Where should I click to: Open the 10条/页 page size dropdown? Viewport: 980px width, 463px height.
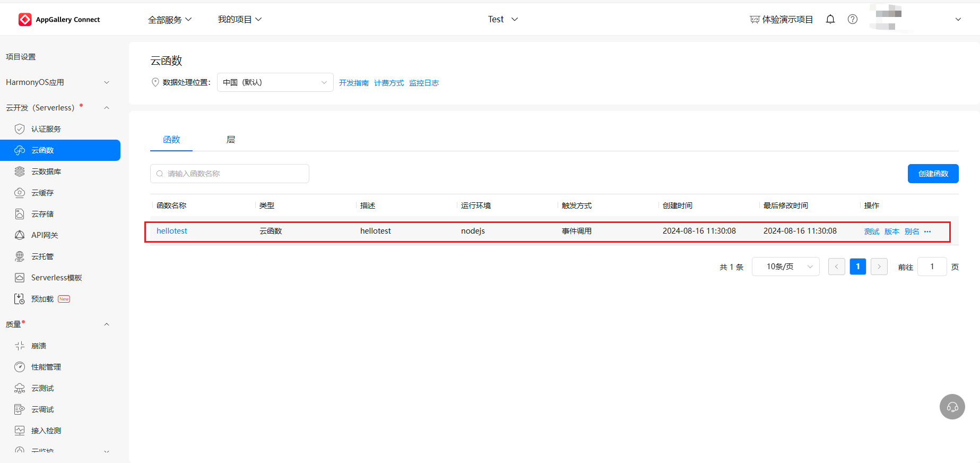pyautogui.click(x=786, y=267)
